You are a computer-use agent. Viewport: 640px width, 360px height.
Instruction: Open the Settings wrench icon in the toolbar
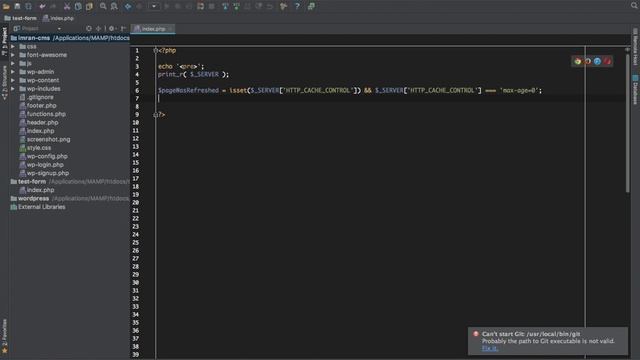pos(284,6)
